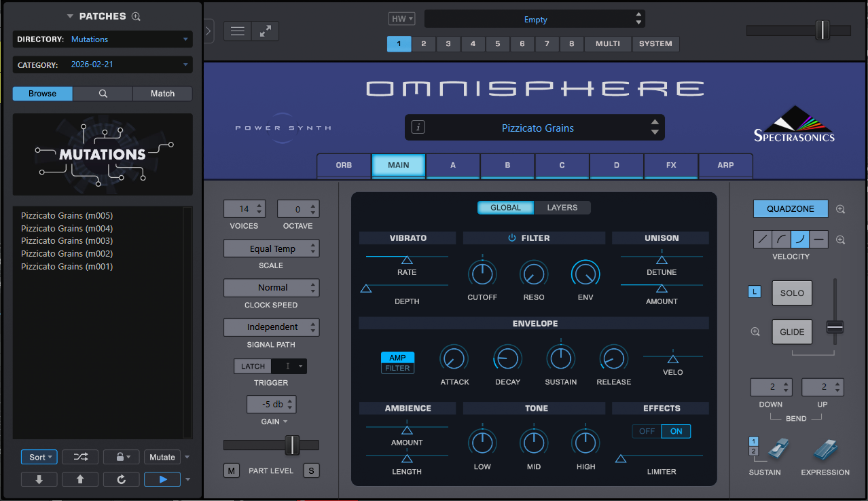Click the hamburger utility menu icon

point(237,31)
